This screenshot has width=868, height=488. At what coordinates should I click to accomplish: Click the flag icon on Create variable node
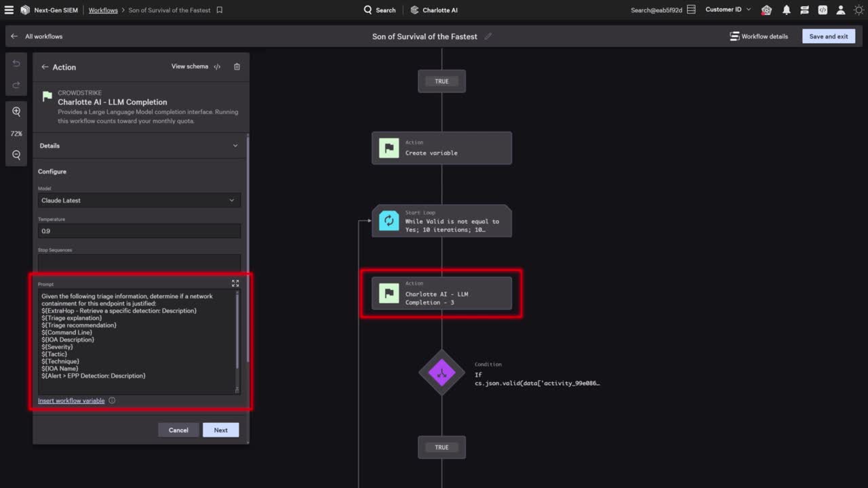pyautogui.click(x=389, y=148)
